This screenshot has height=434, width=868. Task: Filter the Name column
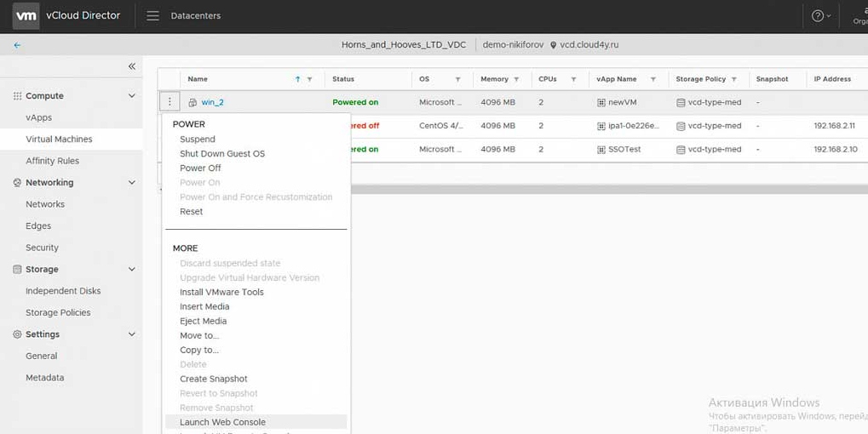(x=309, y=79)
